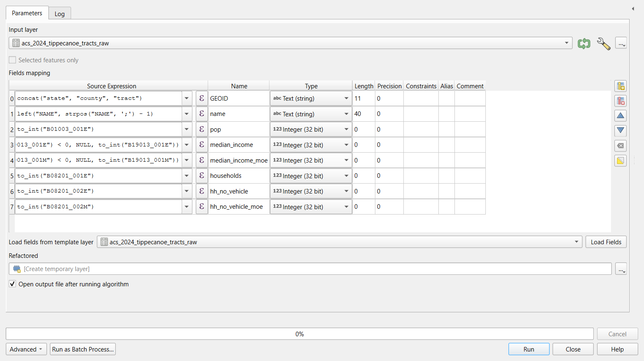Click the Constraints column header

click(421, 86)
